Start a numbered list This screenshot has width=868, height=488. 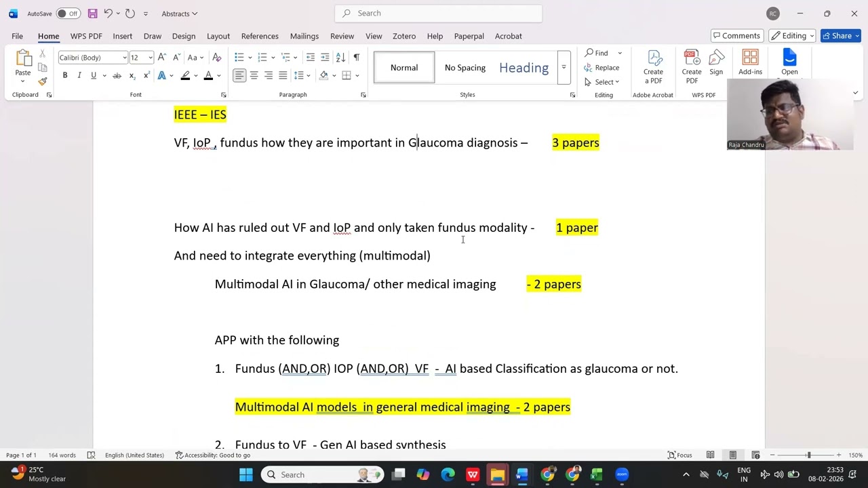[x=262, y=58]
